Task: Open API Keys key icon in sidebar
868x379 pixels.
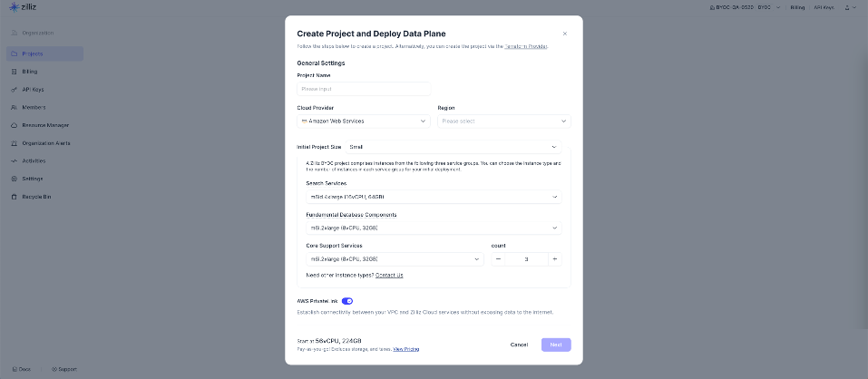Action: click(x=15, y=90)
